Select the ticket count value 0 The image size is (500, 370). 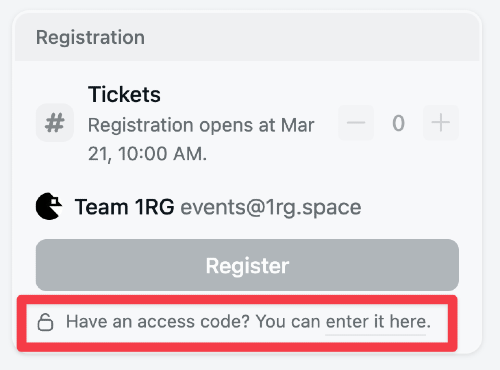[x=398, y=123]
